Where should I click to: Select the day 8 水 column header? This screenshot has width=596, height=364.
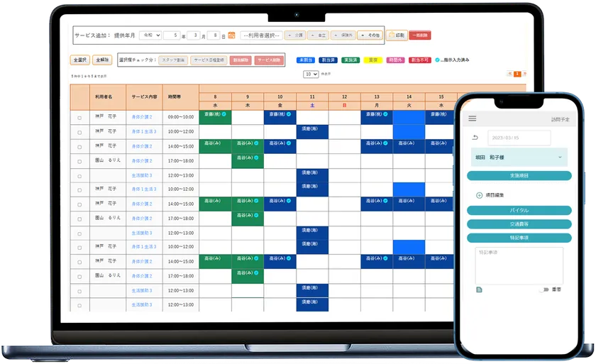click(x=215, y=101)
